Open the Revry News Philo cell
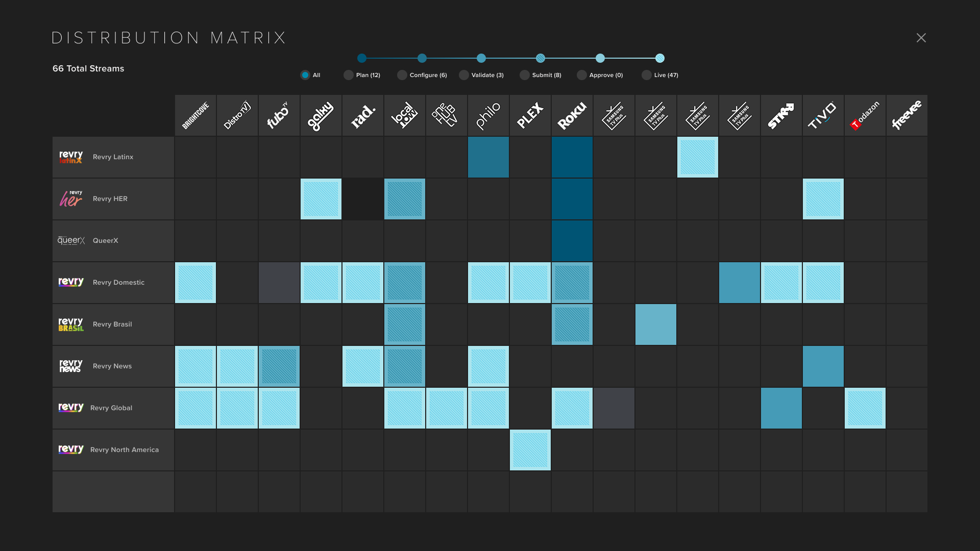The height and width of the screenshot is (551, 980). [488, 366]
